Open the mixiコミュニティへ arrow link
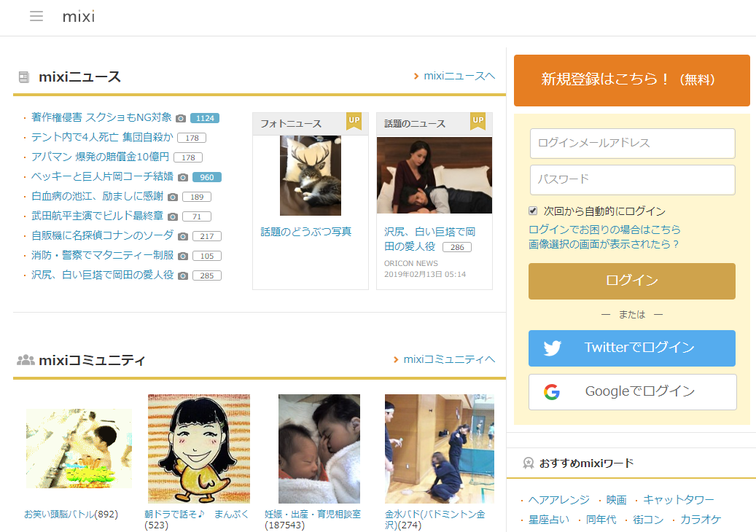 coord(444,359)
